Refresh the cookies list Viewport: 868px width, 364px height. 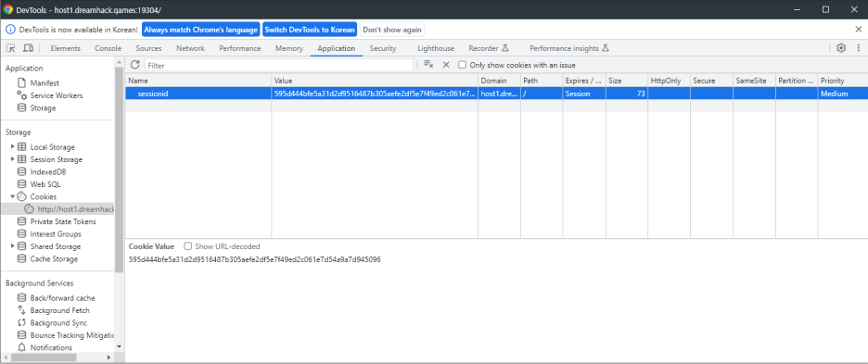(x=134, y=65)
